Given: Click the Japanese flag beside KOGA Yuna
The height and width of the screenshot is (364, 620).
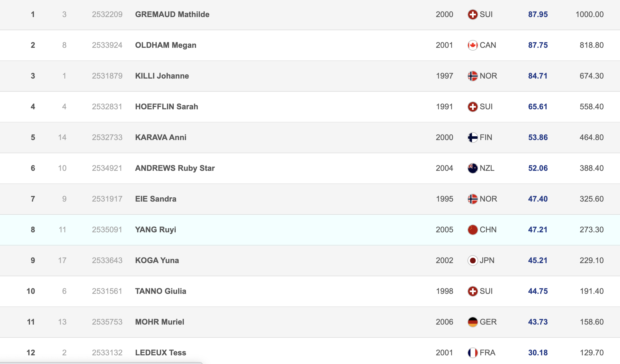Looking at the screenshot, I should (473, 261).
